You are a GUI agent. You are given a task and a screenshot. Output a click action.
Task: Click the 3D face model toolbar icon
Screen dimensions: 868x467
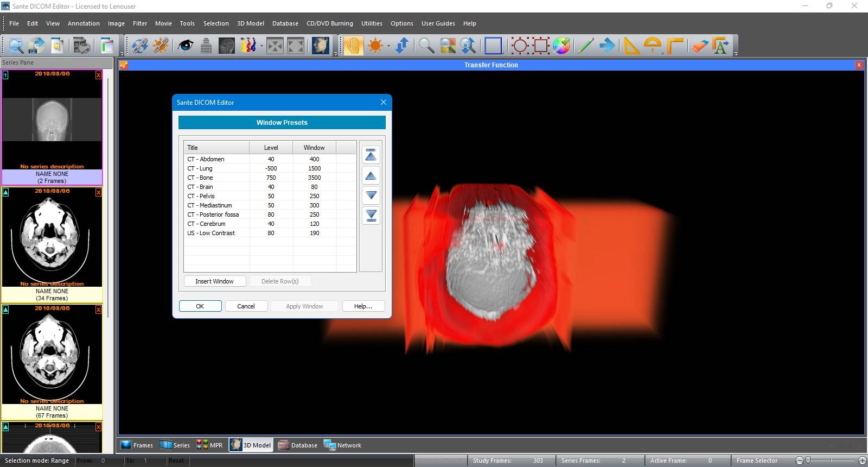coord(321,46)
